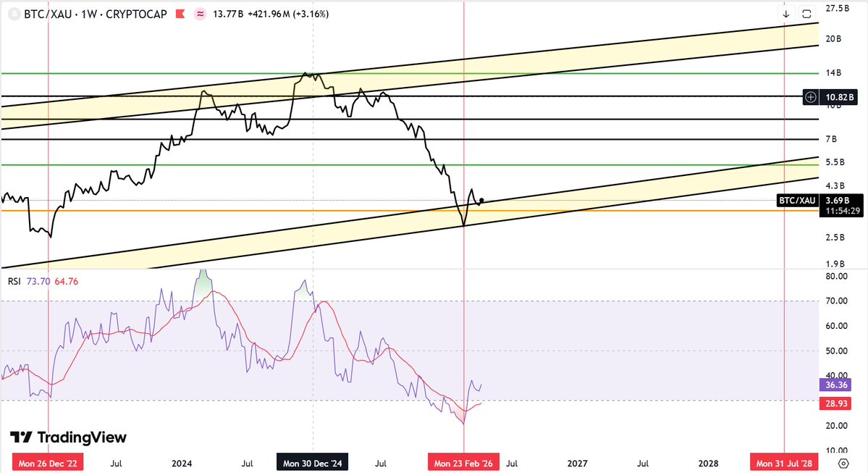The width and height of the screenshot is (868, 473).
Task: Click the 7 B price axis label
Action: pyautogui.click(x=831, y=139)
